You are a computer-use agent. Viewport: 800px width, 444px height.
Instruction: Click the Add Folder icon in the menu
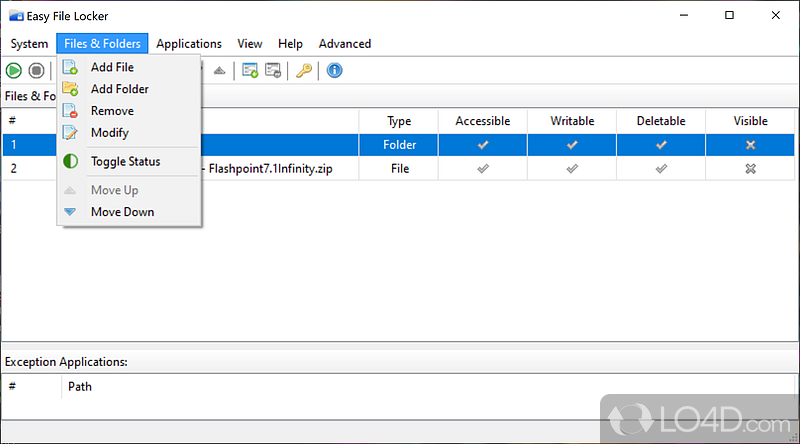click(x=70, y=89)
